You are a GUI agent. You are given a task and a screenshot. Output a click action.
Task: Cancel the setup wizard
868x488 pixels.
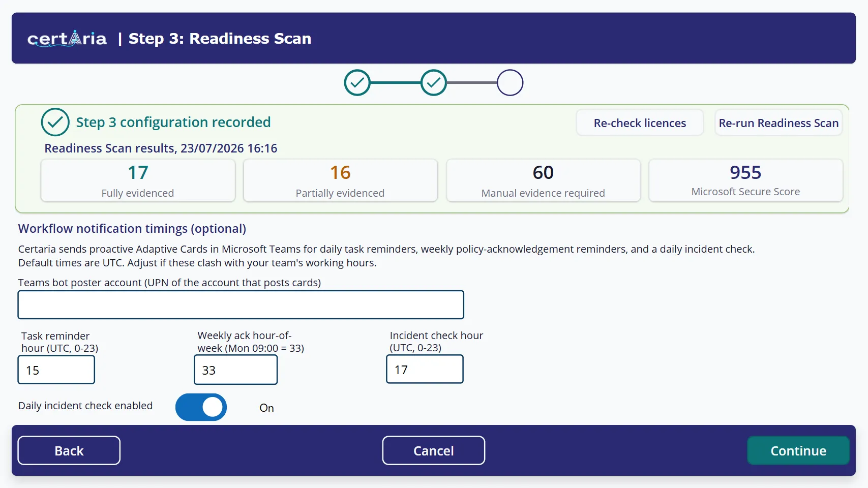click(434, 450)
